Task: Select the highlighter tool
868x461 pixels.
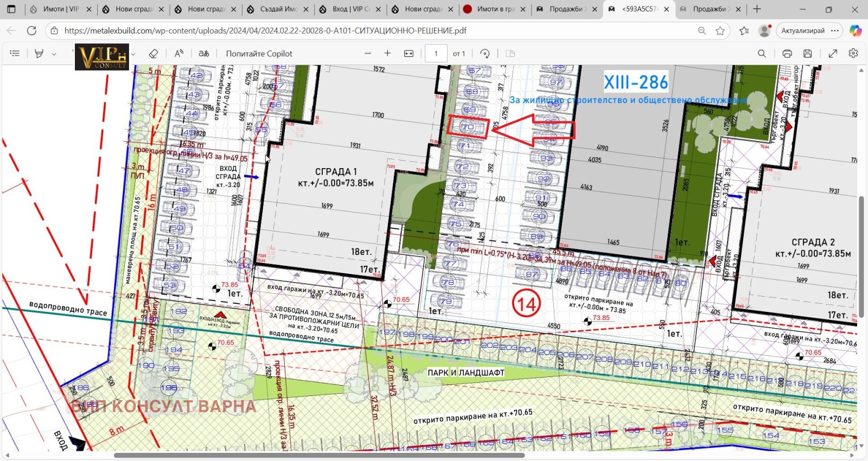Action: click(39, 53)
